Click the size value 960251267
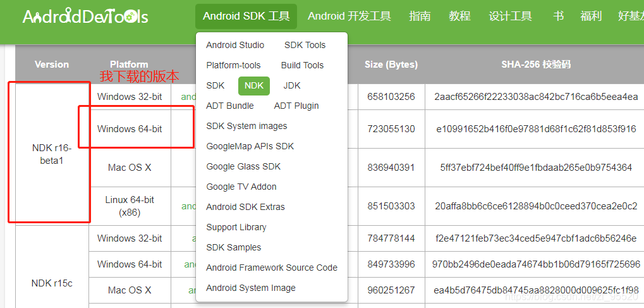The height and width of the screenshot is (308, 644). pyautogui.click(x=391, y=290)
